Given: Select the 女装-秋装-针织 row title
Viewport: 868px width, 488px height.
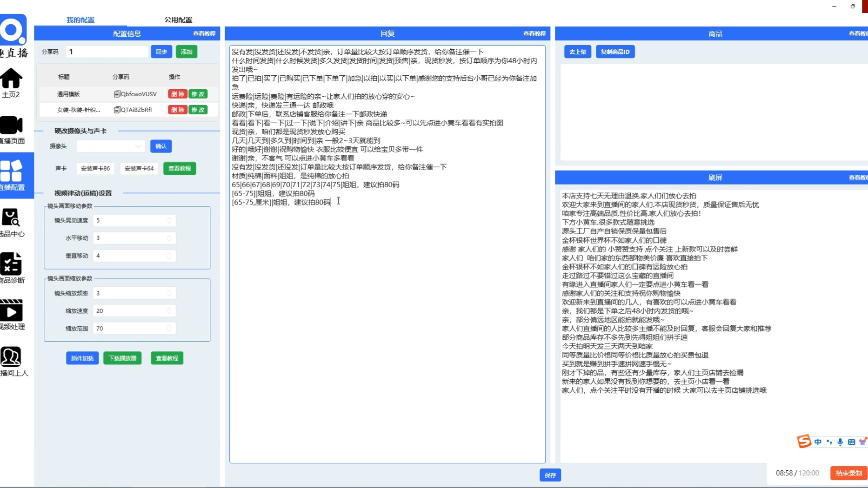Looking at the screenshot, I should coord(79,110).
